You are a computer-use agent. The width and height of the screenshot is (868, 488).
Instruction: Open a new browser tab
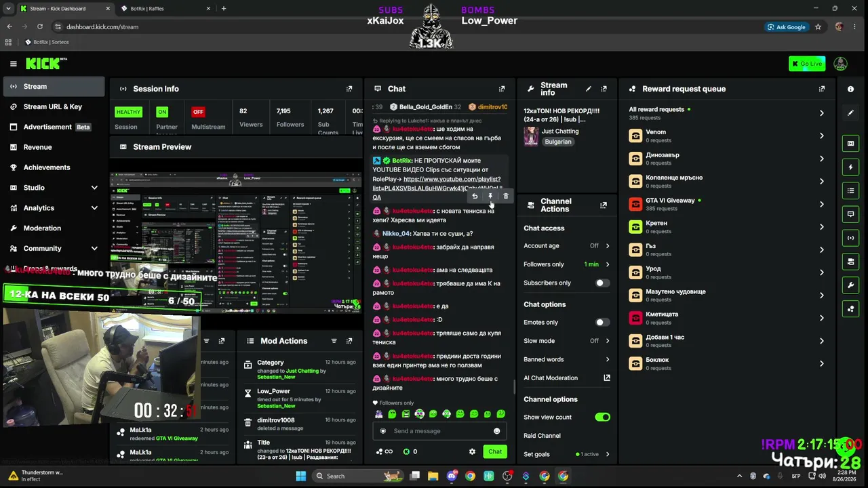click(224, 9)
